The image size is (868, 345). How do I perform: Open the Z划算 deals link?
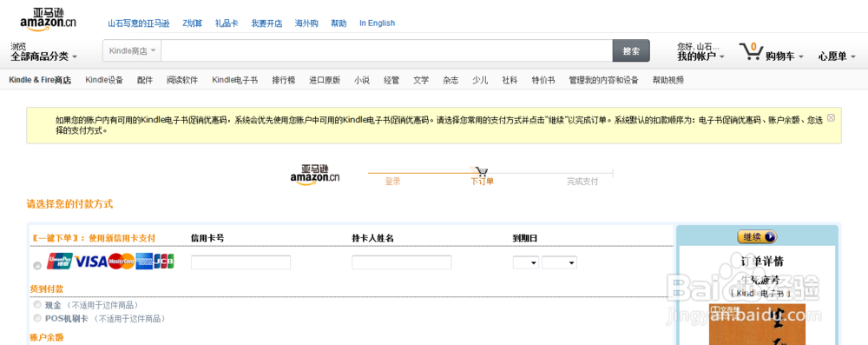click(x=192, y=23)
